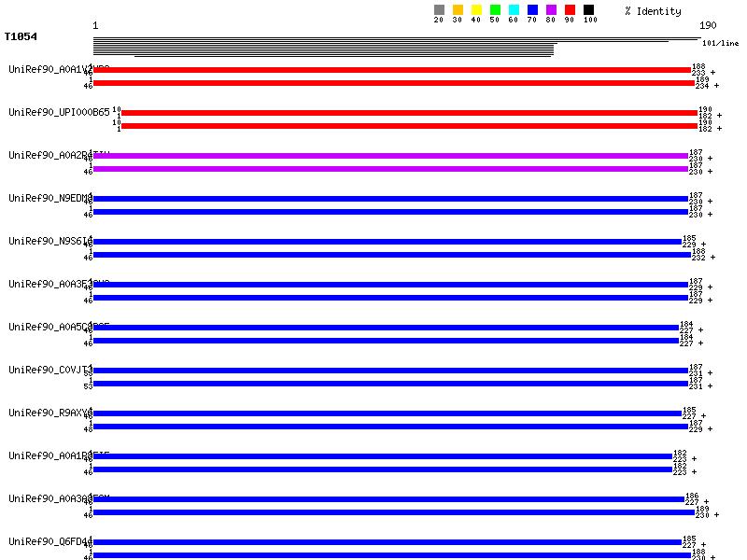Click the purple 80% identity swatch

coord(551,9)
